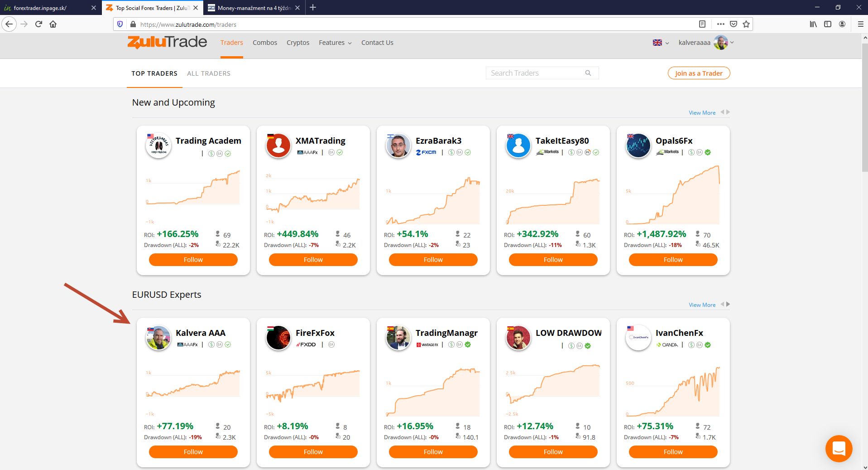Open XMATrading profile avatar
This screenshot has height=470, width=868.
click(x=278, y=145)
